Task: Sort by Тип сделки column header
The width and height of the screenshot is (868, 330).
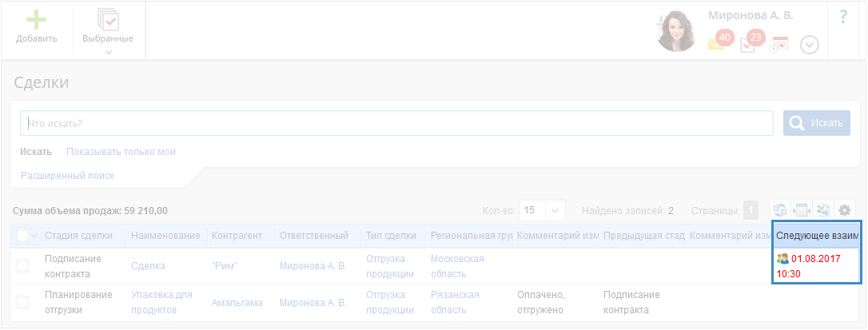Action: click(391, 236)
